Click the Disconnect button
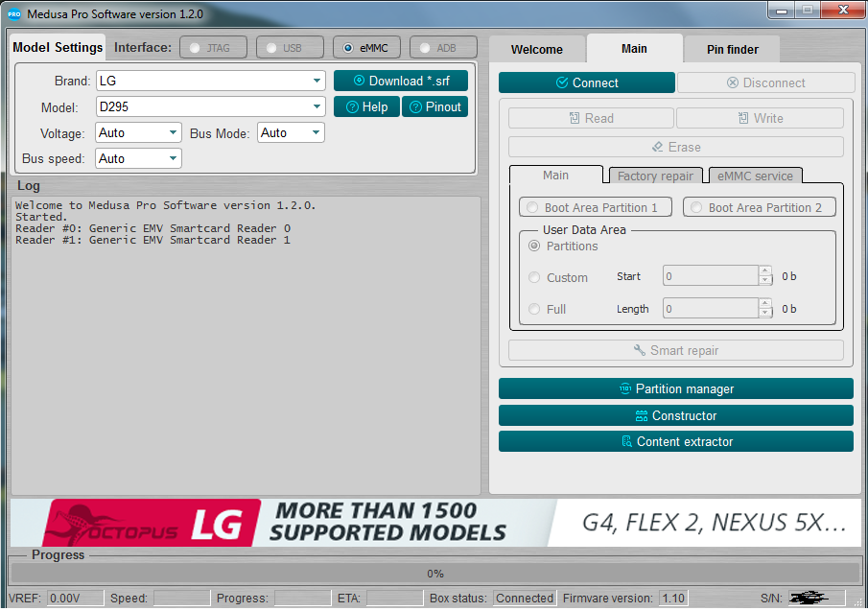868x611 pixels. click(x=766, y=82)
